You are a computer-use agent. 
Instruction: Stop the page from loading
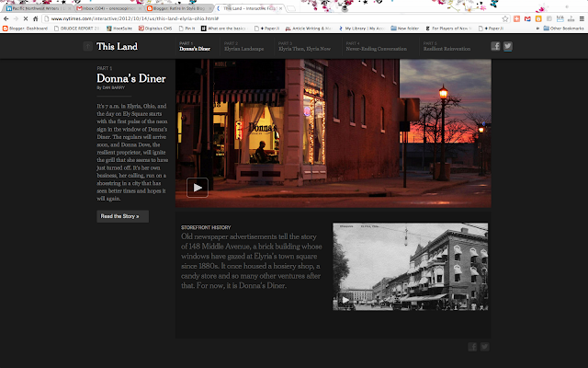pos(26,18)
